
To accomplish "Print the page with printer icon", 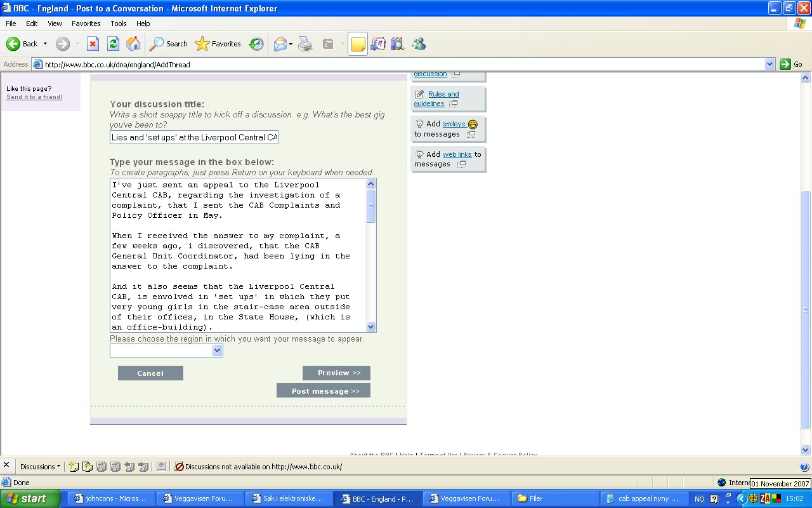I will click(x=306, y=44).
